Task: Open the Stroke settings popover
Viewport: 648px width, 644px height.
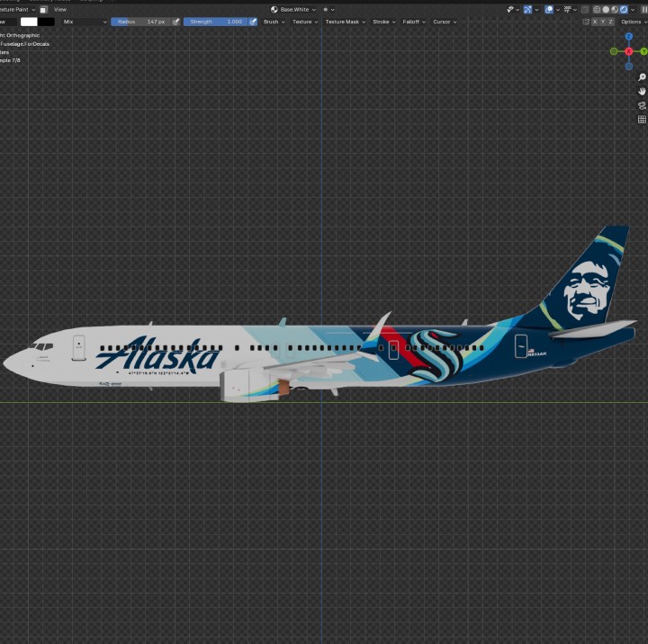Action: (383, 22)
